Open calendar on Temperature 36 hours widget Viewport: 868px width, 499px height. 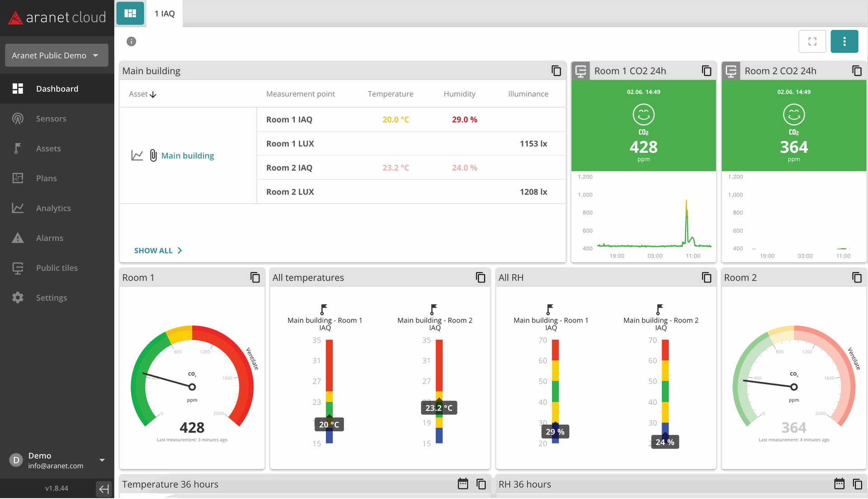tap(463, 484)
